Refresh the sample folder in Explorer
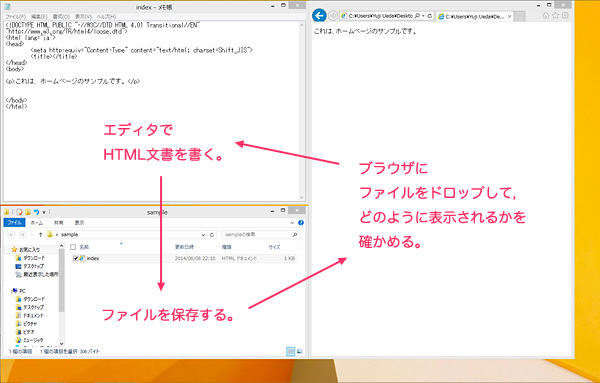The width and height of the screenshot is (600, 383). (x=212, y=235)
